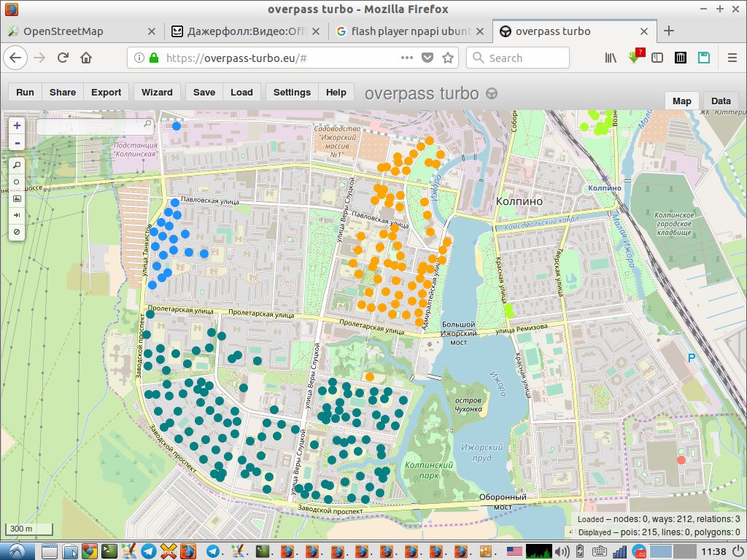Switch to the OpenStreetMap browser tab
Image resolution: width=747 pixels, height=560 pixels.
(82, 31)
